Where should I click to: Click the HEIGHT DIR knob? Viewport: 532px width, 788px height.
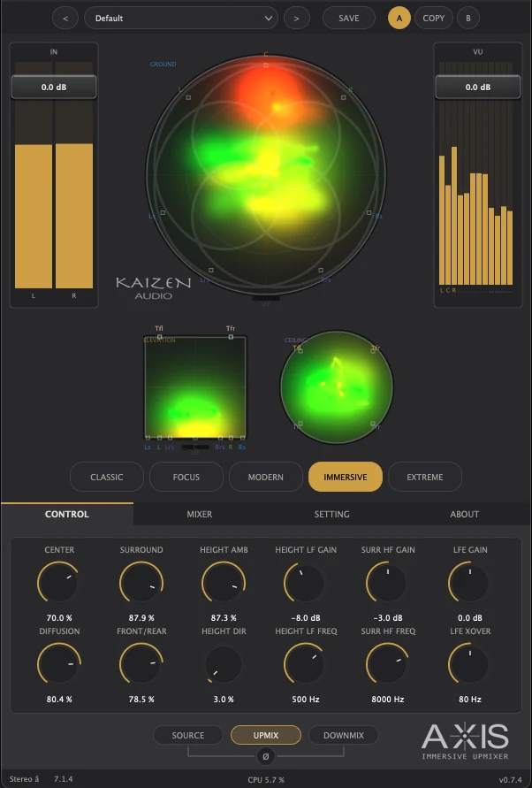click(224, 664)
